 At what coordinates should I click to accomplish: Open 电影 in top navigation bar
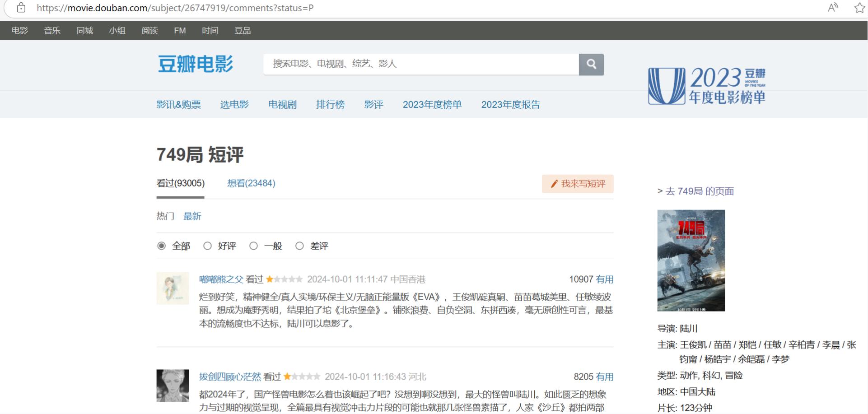[20, 30]
